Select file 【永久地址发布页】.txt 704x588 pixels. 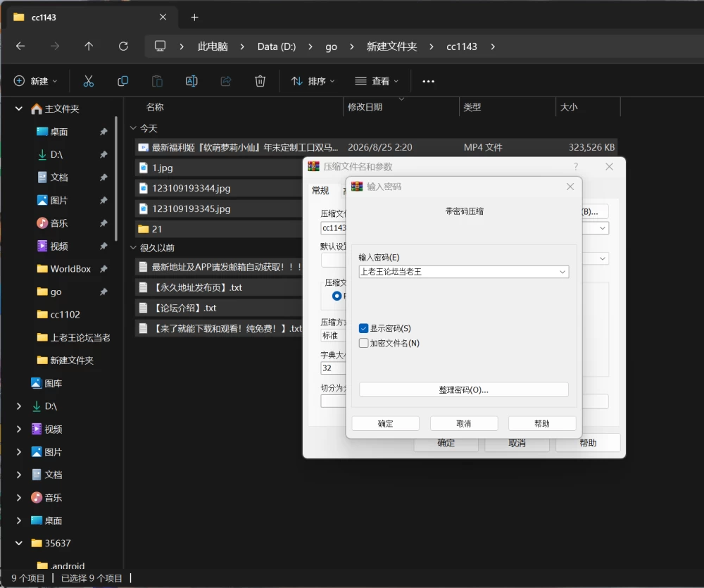click(x=219, y=287)
